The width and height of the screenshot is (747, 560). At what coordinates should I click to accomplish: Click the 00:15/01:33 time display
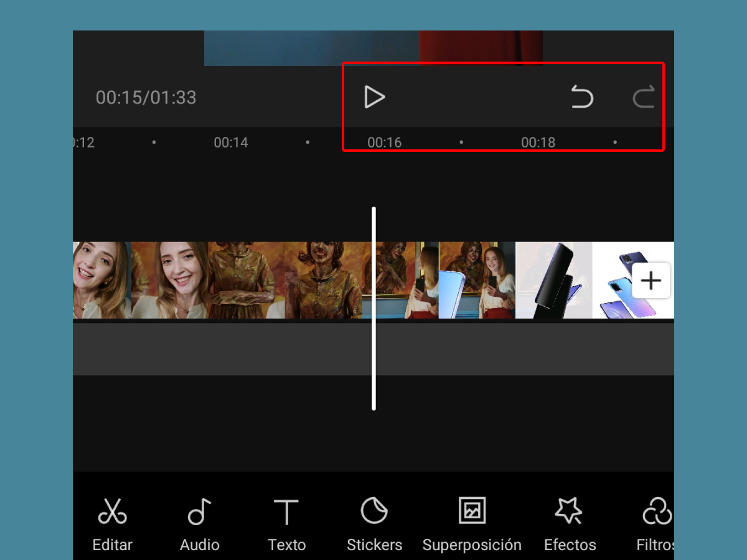(146, 98)
